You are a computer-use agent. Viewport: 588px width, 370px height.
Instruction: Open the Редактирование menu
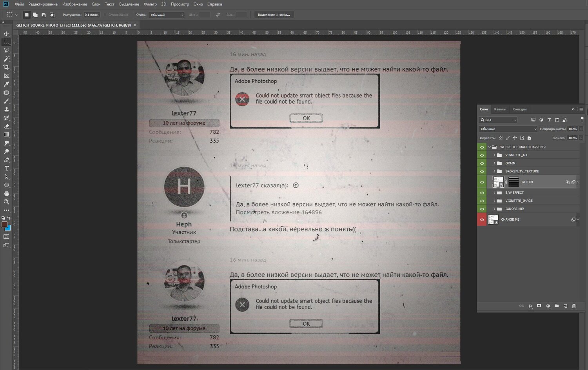point(43,4)
